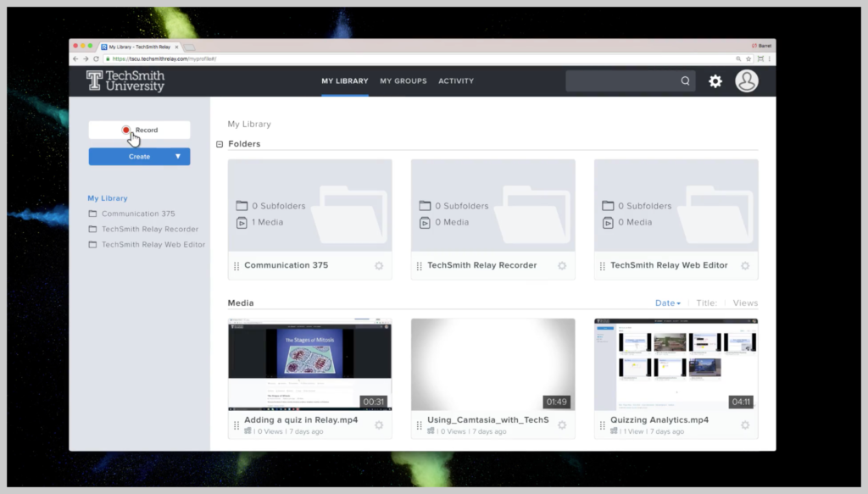
Task: Open settings gear in header
Action: click(x=715, y=81)
